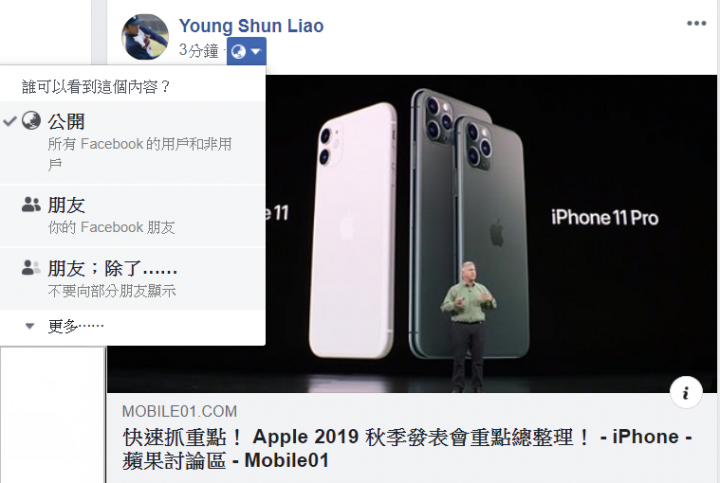Select 朋友 as the audience
720x483 pixels.
[133, 216]
